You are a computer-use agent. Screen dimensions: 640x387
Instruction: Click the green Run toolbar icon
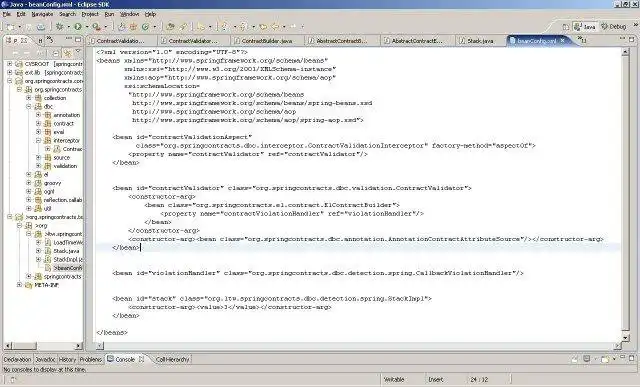(x=78, y=27)
